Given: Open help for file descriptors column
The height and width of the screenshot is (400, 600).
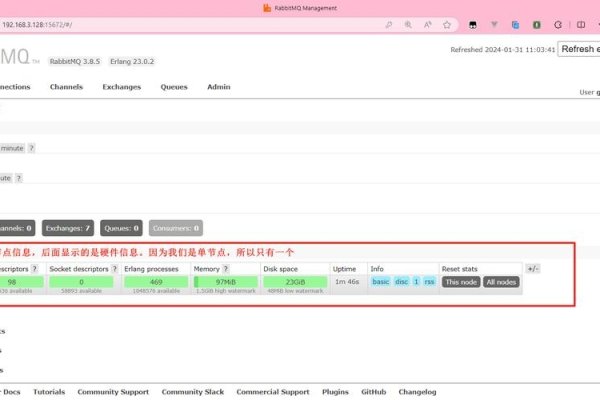Looking at the screenshot, I should click(x=34, y=269).
